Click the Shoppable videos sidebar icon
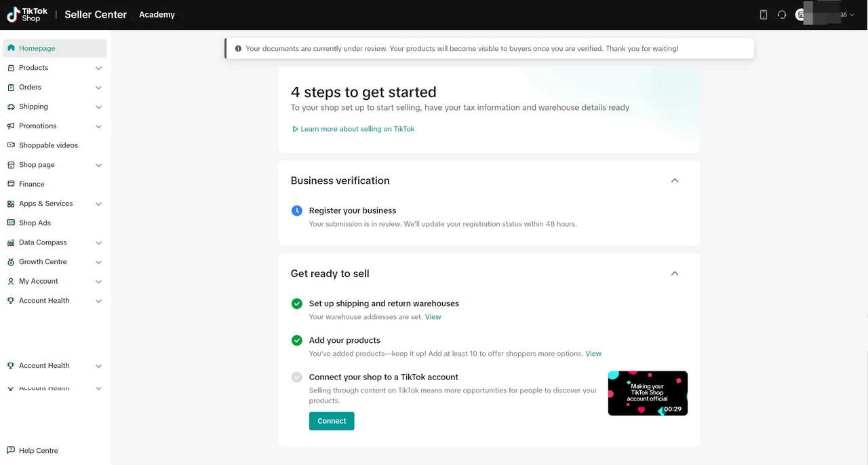Viewport: 868px width, 465px height. point(11,145)
